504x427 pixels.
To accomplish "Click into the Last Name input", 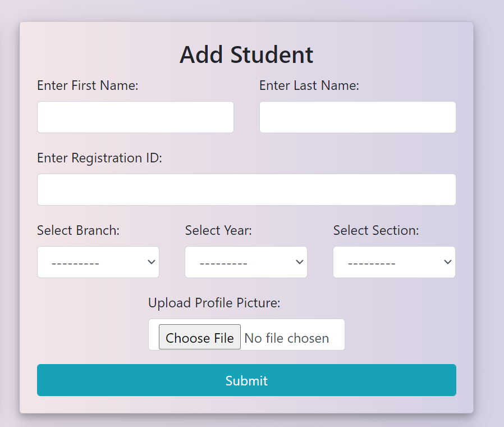I will tap(358, 117).
